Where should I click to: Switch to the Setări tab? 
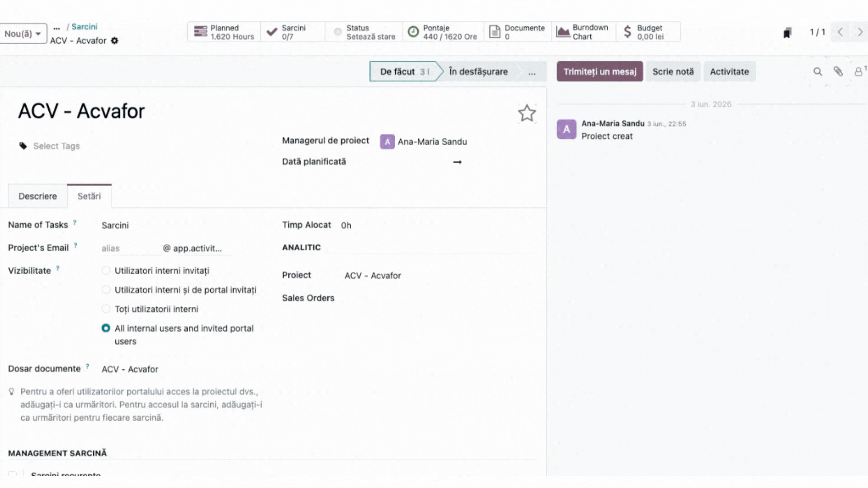(x=89, y=196)
